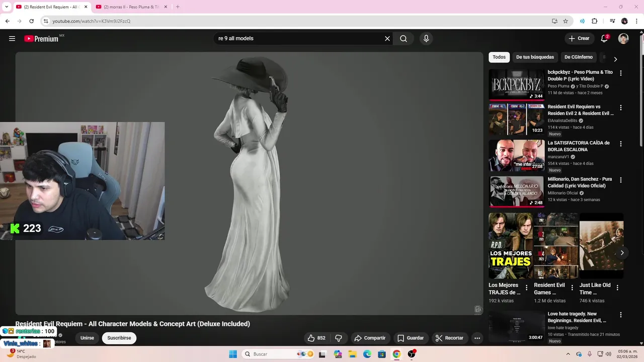Open options for Los Mejores TRAJES short

pos(526,288)
